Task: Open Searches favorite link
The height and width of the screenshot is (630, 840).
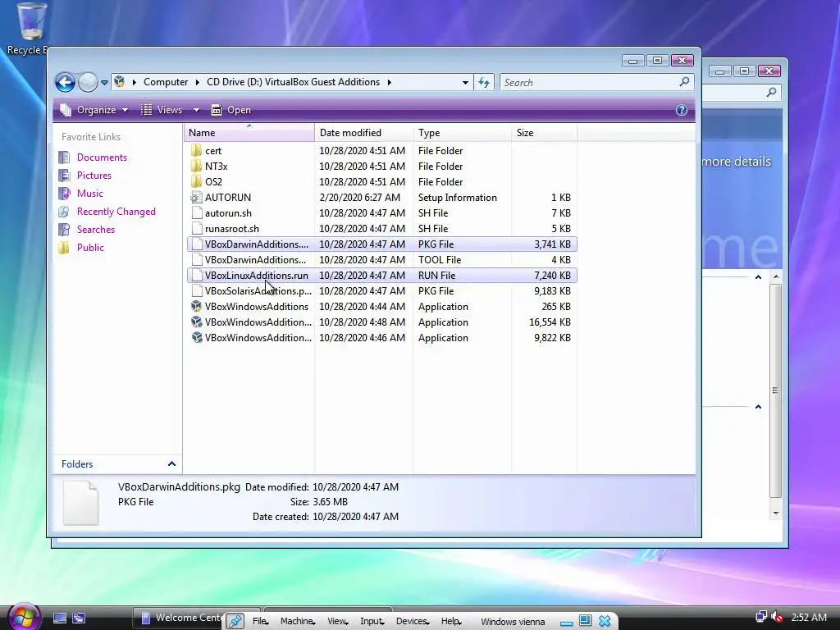Action: coord(96,230)
